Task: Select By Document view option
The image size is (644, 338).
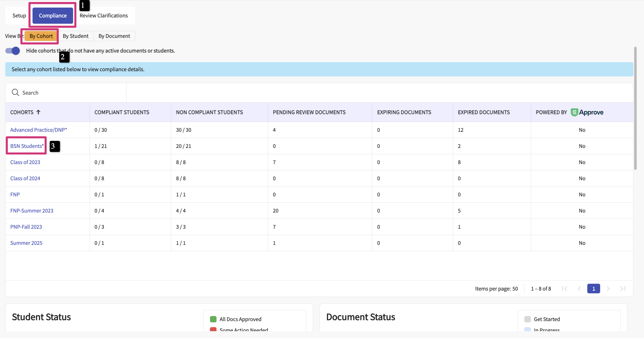Action: (x=114, y=36)
